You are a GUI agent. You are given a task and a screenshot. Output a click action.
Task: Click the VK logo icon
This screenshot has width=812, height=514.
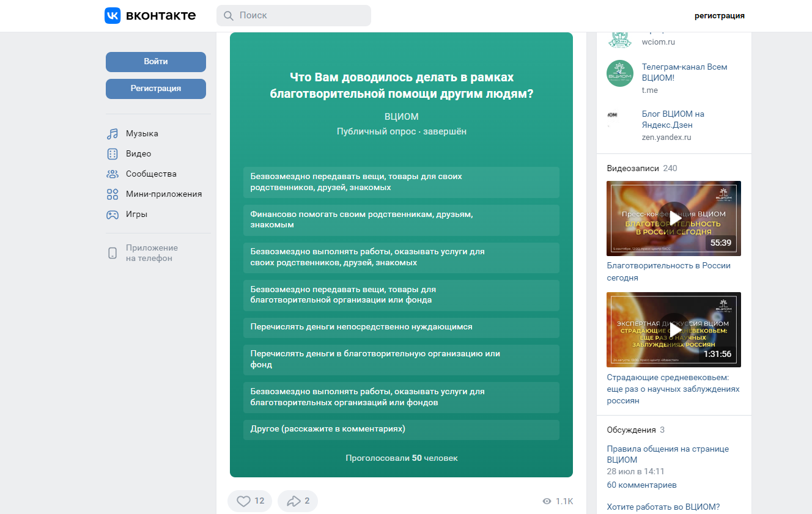tap(113, 16)
